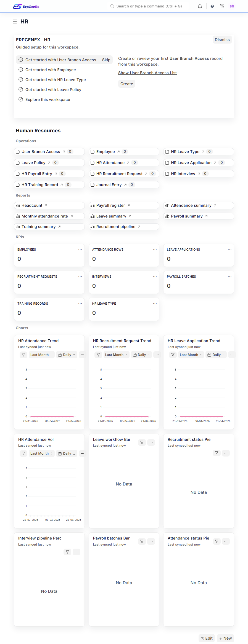Open HR Payroll Entry shortcut
This screenshot has height=644, width=248.
[37, 174]
